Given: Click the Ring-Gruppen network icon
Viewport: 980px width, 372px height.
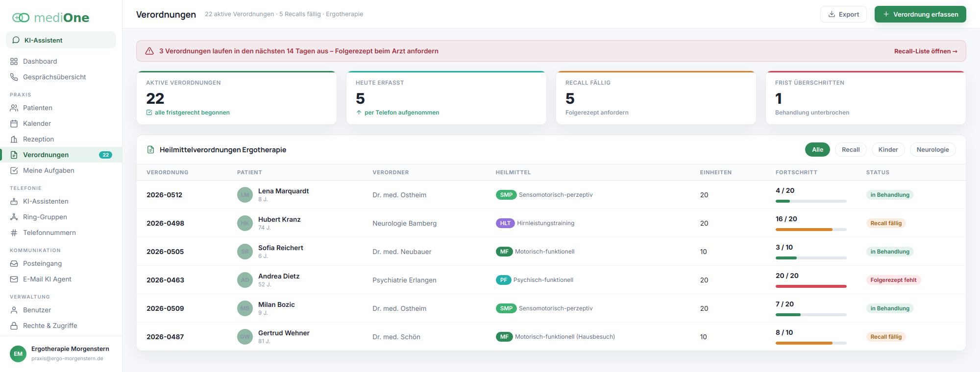Looking at the screenshot, I should [14, 217].
